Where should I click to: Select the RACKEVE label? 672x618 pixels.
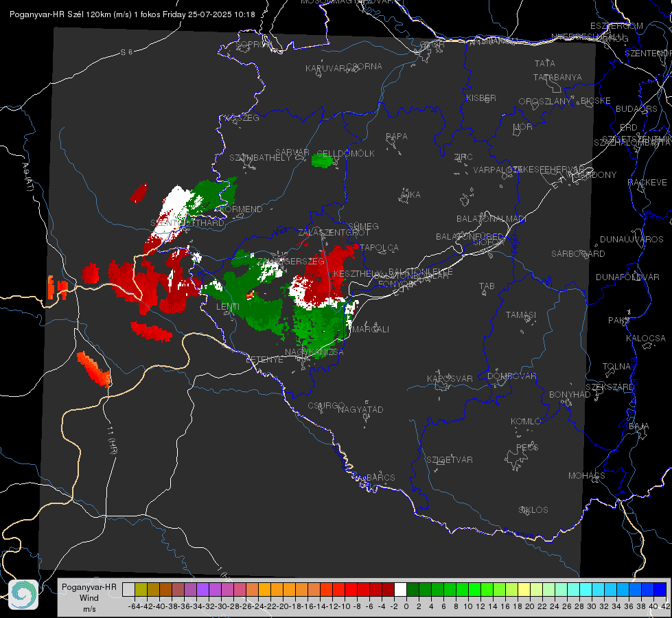[647, 183]
